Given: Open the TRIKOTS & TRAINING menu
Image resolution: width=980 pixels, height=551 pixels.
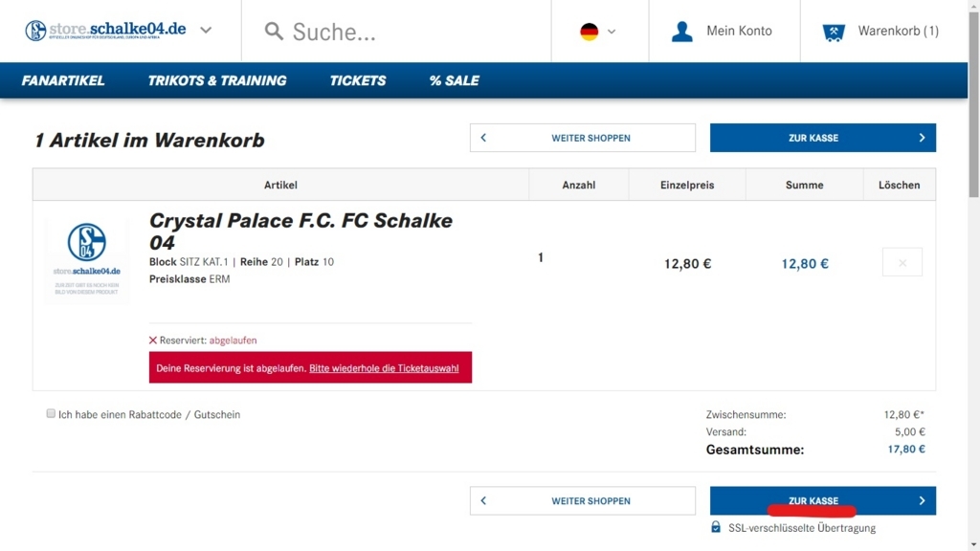Looking at the screenshot, I should coord(217,80).
